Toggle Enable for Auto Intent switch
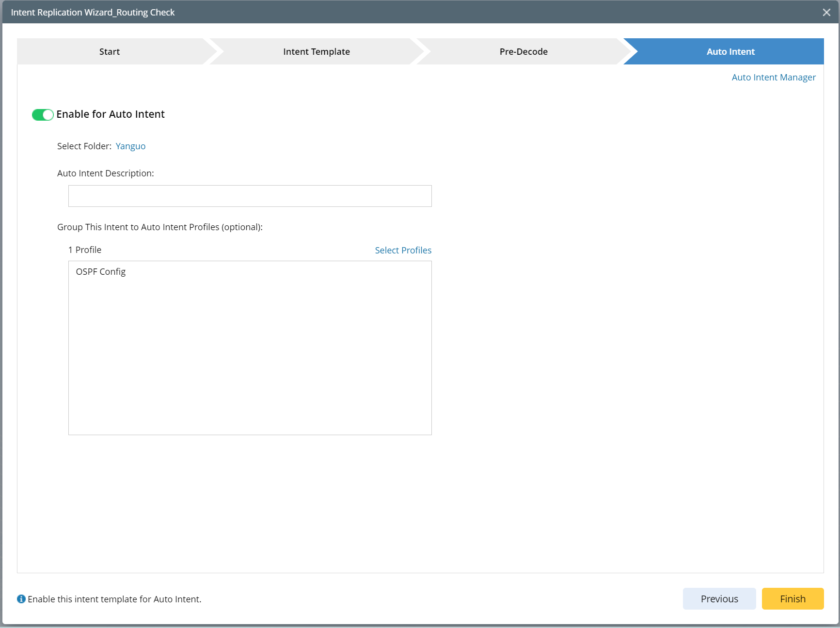This screenshot has height=628, width=840. tap(43, 115)
